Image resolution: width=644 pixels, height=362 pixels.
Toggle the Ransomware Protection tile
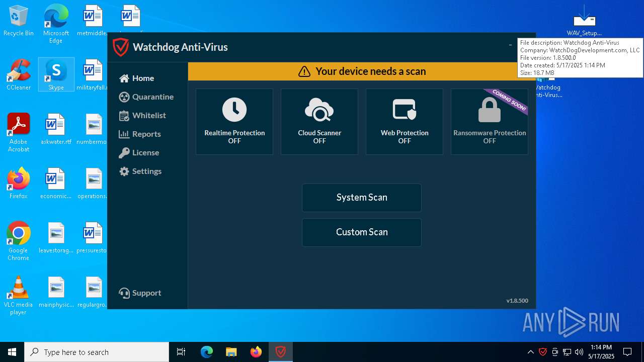[x=490, y=122]
